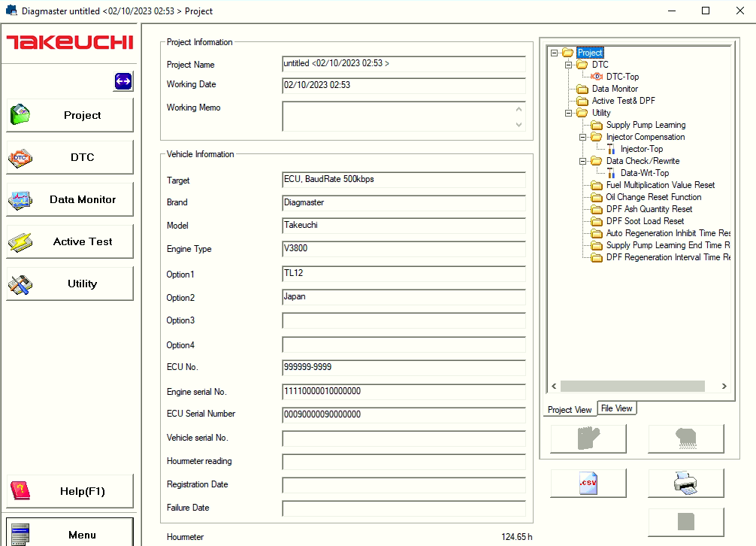756x546 pixels.
Task: Open the Active Test button
Action: click(x=70, y=241)
